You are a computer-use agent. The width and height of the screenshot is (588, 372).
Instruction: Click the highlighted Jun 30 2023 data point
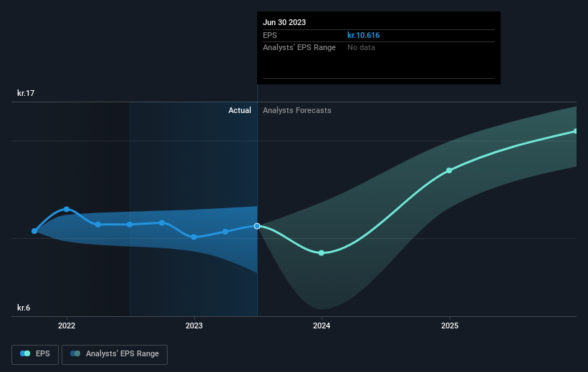tap(257, 226)
